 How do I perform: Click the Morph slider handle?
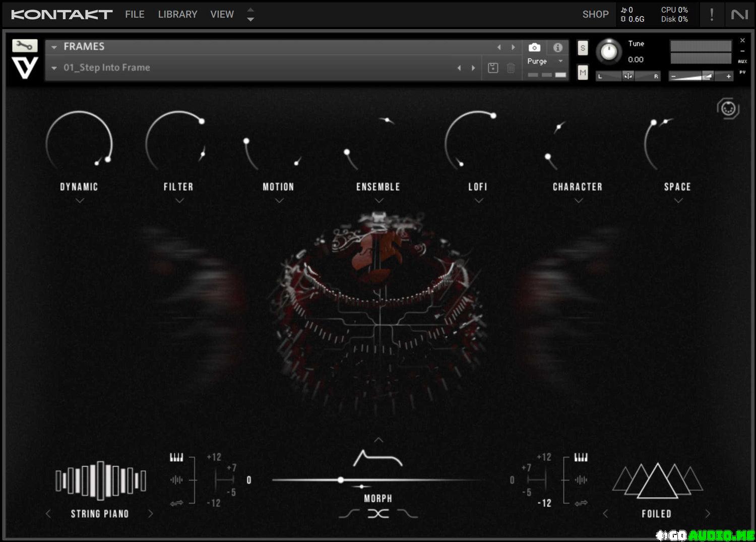pos(341,480)
